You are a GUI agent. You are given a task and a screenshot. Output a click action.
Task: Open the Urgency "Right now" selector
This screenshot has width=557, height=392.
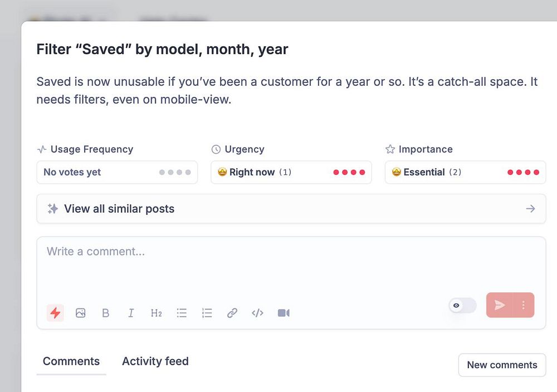click(x=291, y=172)
